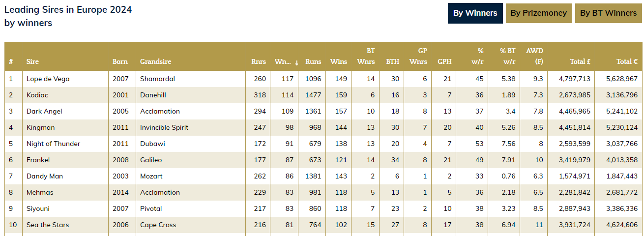
Task: Click the winners column sort arrow
Action: point(296,62)
